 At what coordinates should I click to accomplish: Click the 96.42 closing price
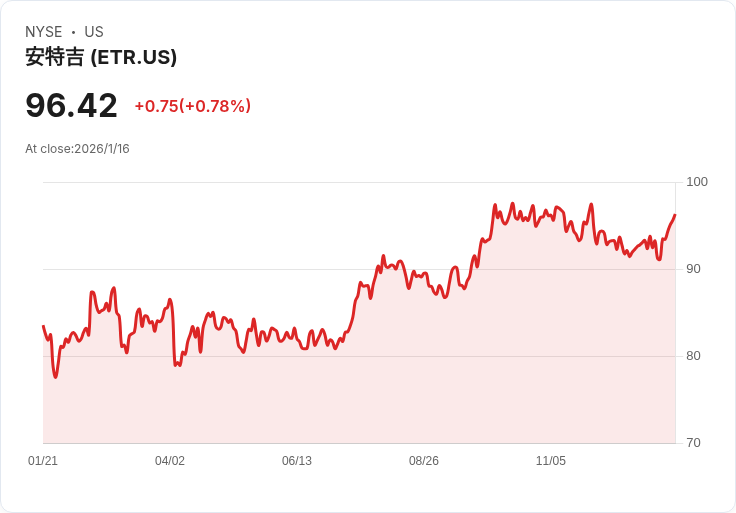[x=71, y=105]
